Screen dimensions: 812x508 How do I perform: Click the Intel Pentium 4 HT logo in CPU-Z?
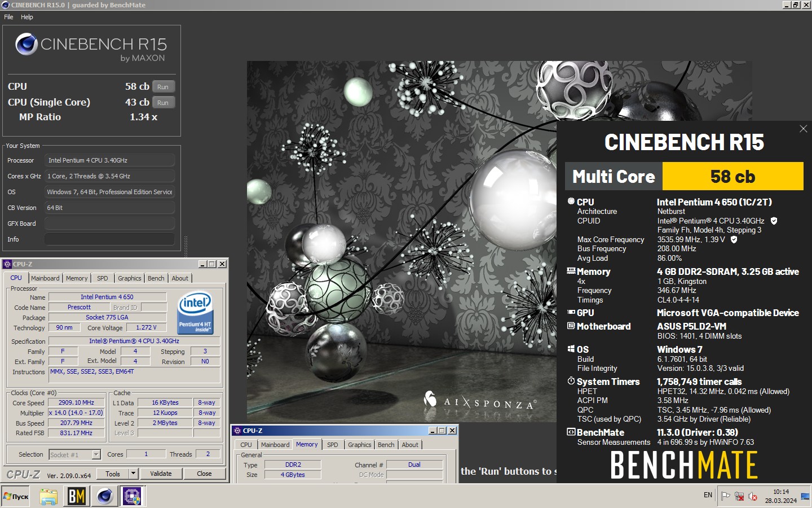click(x=195, y=313)
